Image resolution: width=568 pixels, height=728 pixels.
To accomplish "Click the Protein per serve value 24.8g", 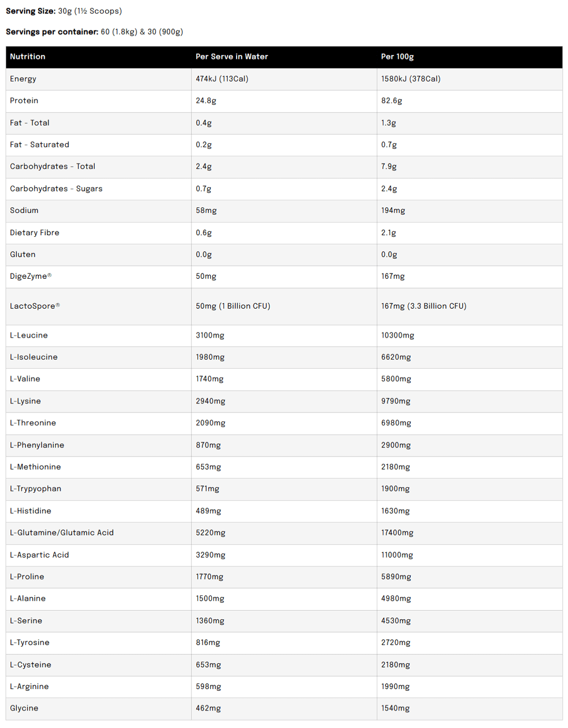I will [206, 101].
